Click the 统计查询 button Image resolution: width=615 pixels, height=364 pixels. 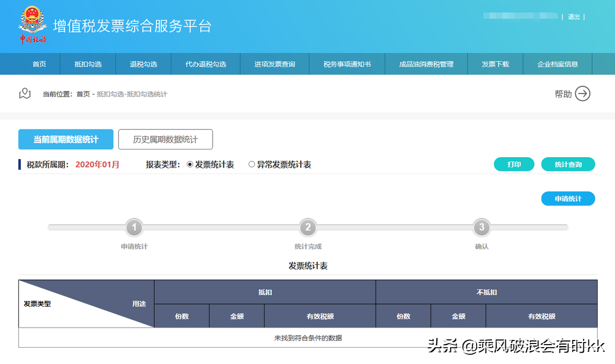(568, 164)
